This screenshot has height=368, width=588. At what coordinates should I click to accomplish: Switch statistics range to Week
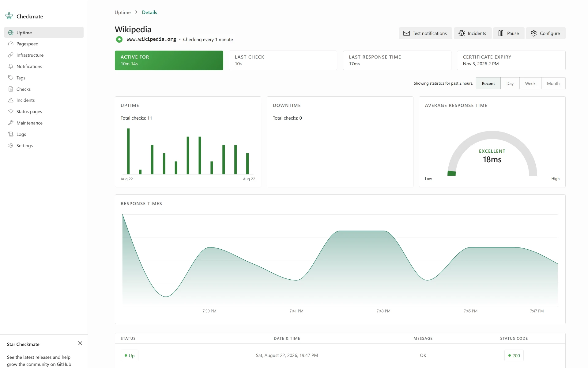tap(530, 83)
